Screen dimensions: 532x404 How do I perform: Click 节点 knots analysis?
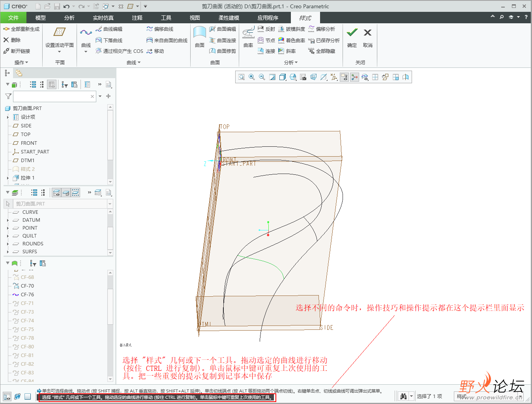[x=266, y=40]
